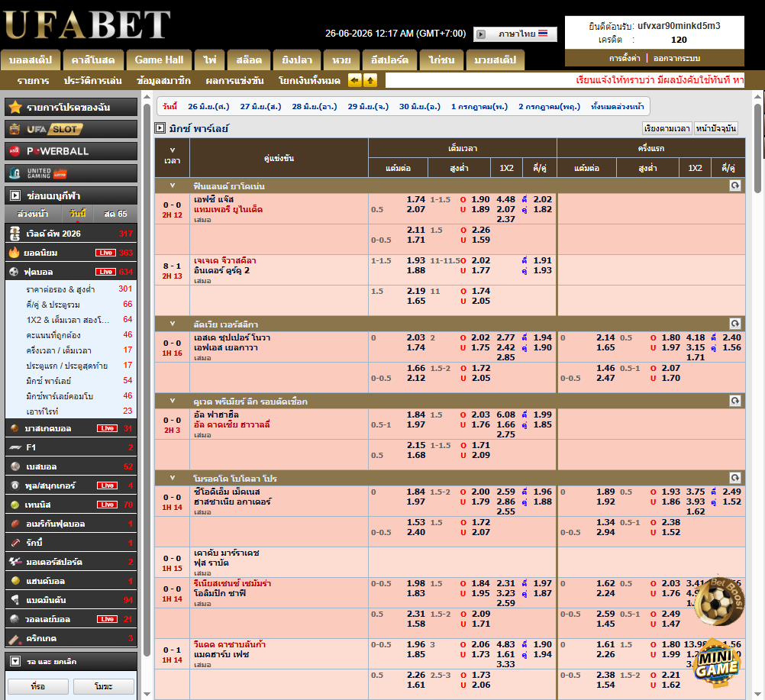Click 1X2 odds 6.08 for อัล ฟาฮาฮีล
The width and height of the screenshot is (765, 700).
point(506,415)
